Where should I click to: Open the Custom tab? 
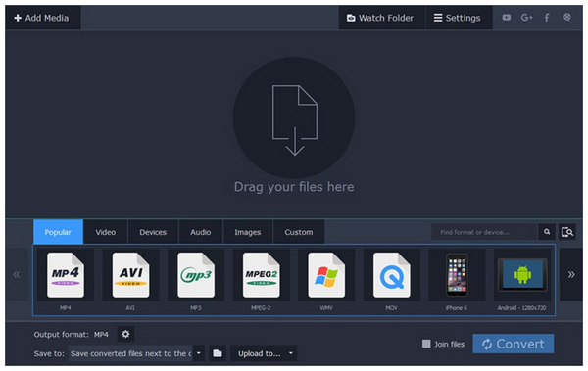[299, 232]
